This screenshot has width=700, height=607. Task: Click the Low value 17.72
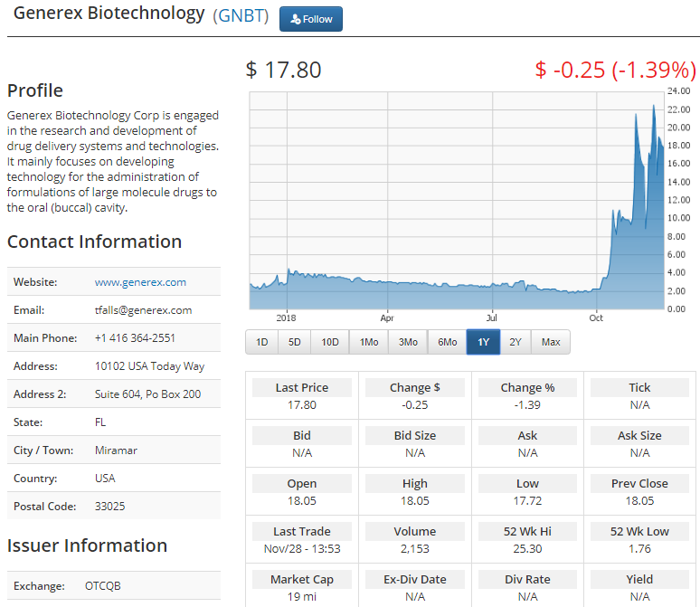tap(527, 500)
